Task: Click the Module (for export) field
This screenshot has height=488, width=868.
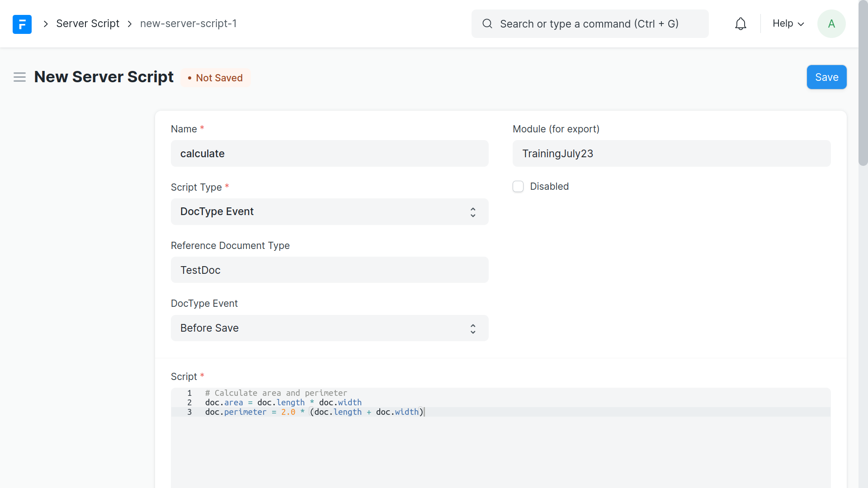Action: point(671,154)
